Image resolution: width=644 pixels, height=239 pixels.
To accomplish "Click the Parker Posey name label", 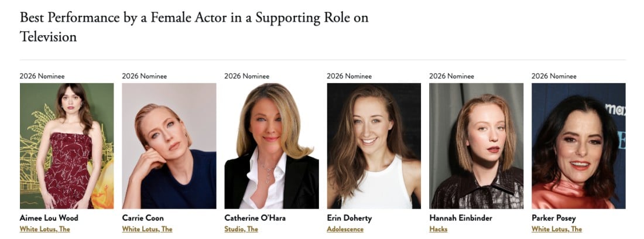I will (x=553, y=218).
